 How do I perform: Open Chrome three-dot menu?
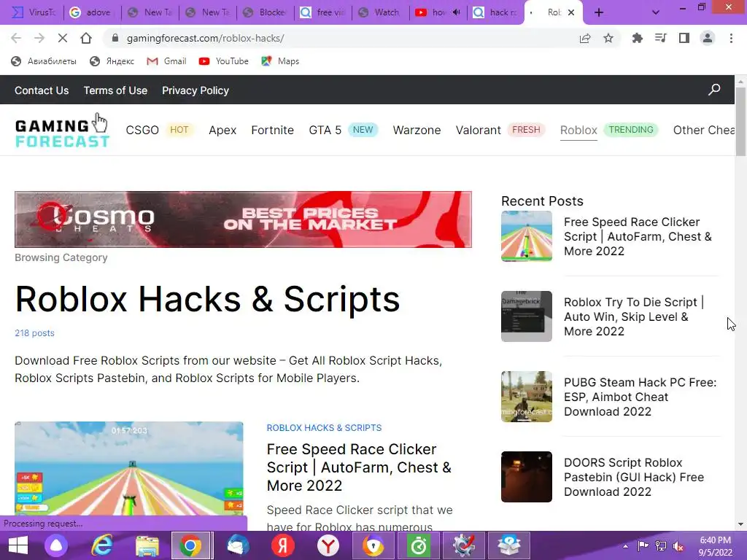coord(731,38)
